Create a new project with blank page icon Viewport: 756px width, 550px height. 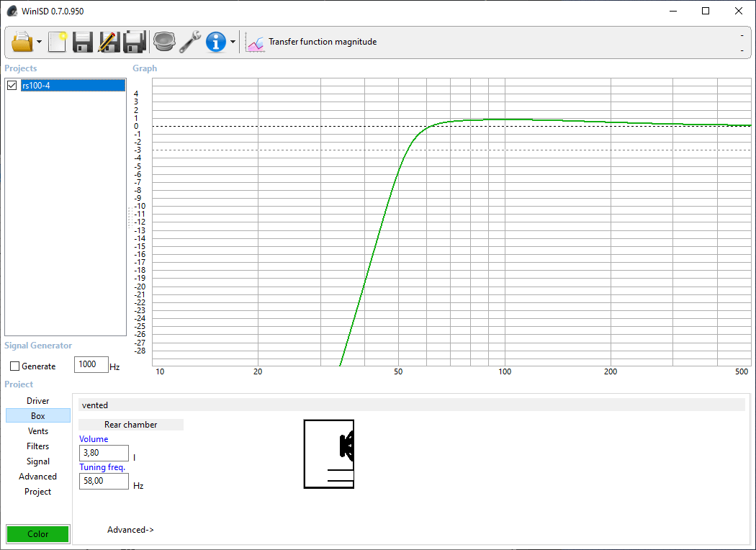click(57, 42)
